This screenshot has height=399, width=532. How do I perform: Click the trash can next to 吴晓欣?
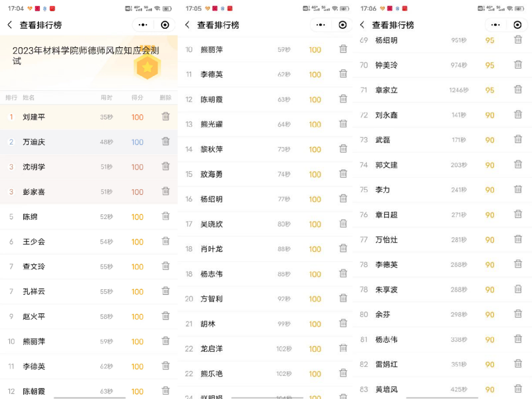343,223
